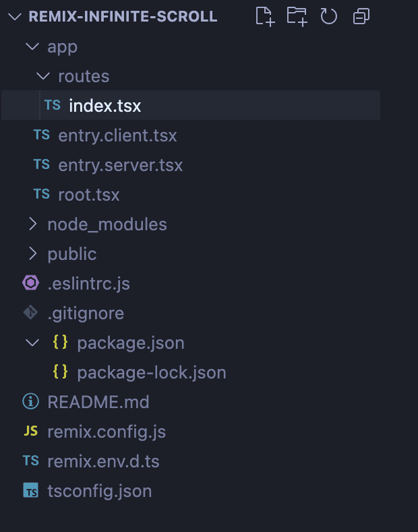This screenshot has height=532, width=418.
Task: Open the entry.client.tsx file
Action: (x=117, y=135)
